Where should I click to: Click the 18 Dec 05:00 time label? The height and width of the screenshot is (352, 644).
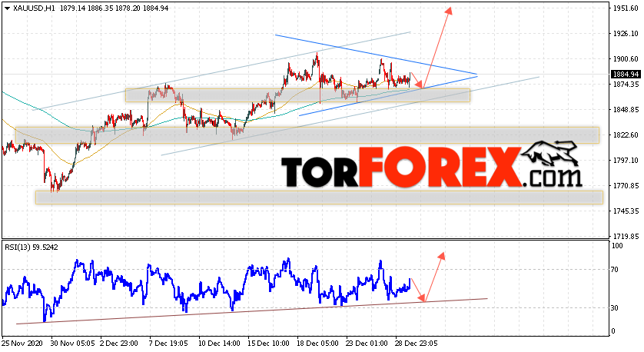pos(318,344)
